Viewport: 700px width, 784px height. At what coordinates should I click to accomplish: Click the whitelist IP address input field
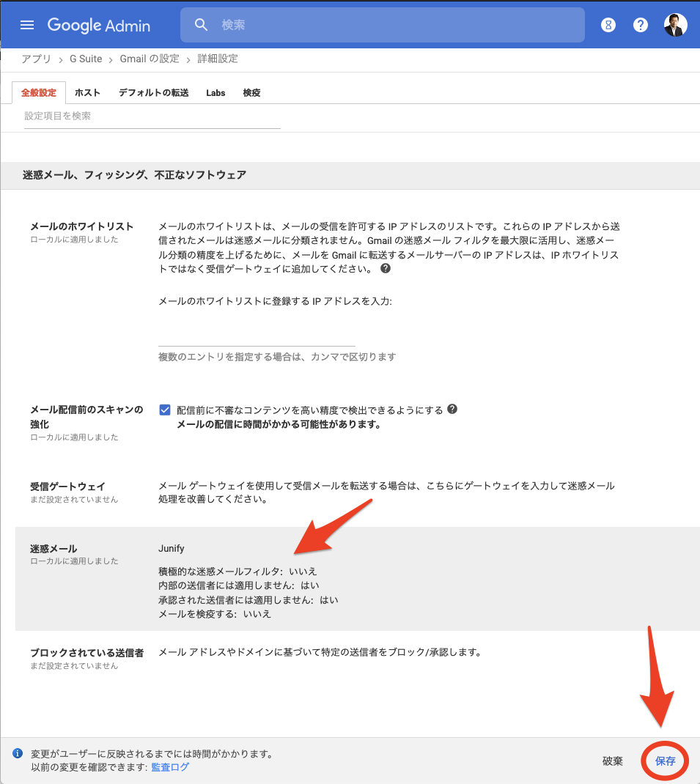coord(257,337)
